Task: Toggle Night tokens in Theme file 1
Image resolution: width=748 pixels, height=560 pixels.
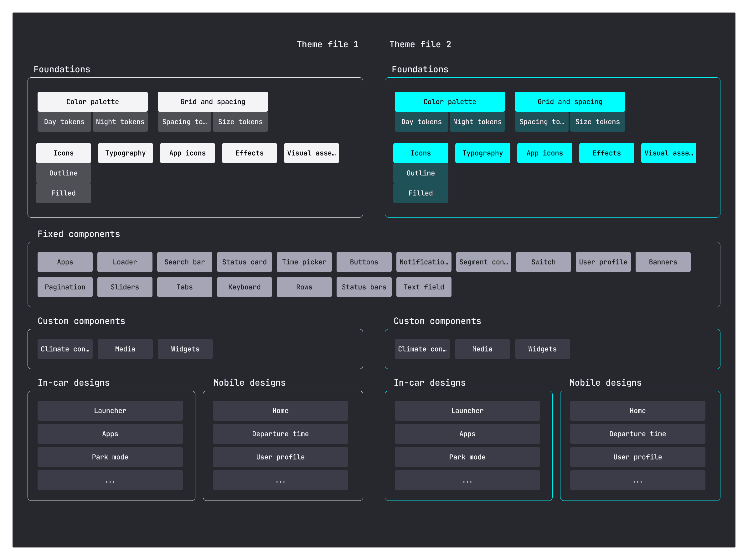Action: (120, 122)
